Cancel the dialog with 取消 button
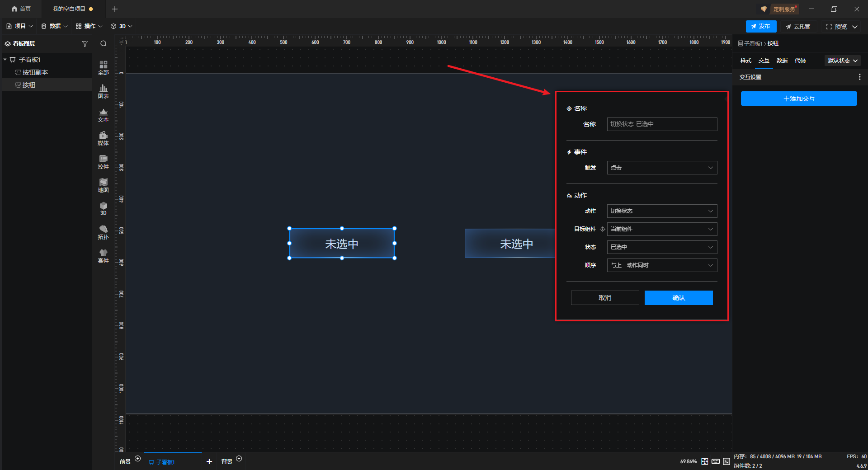 point(604,298)
